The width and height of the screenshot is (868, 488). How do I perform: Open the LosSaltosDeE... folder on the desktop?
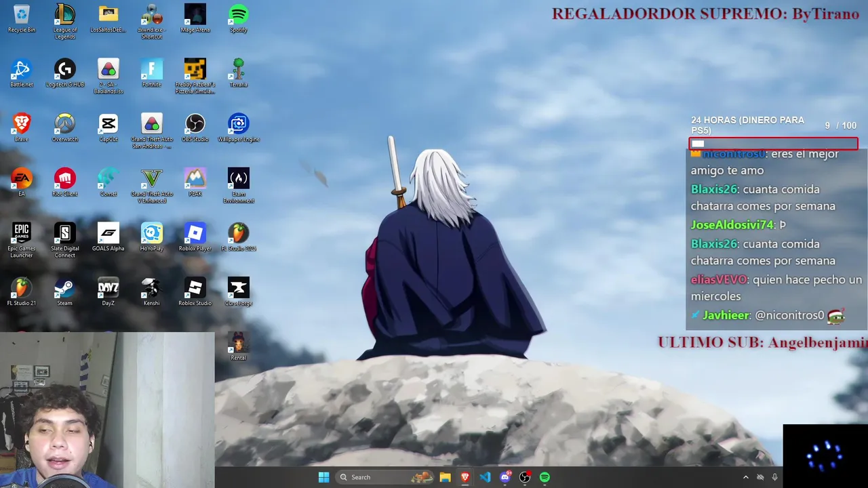[108, 18]
